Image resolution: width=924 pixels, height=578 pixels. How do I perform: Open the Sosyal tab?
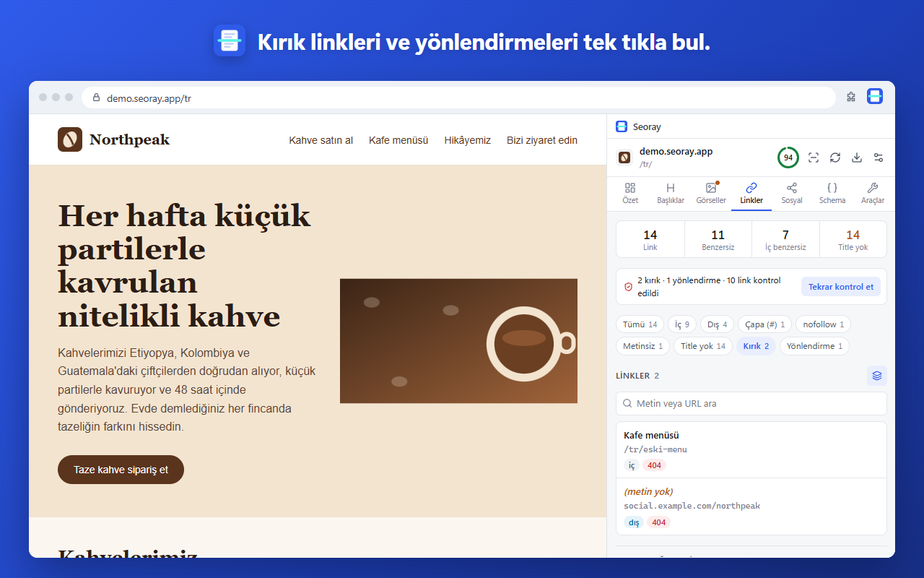tap(792, 194)
